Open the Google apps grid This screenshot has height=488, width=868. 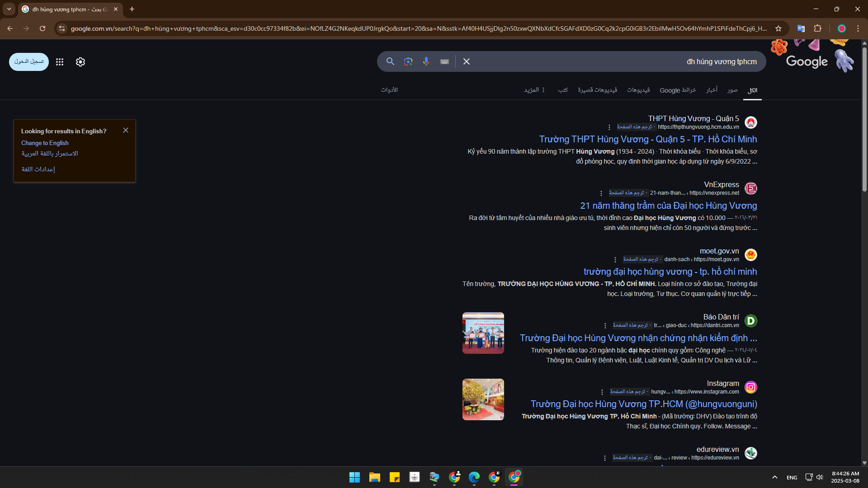60,62
